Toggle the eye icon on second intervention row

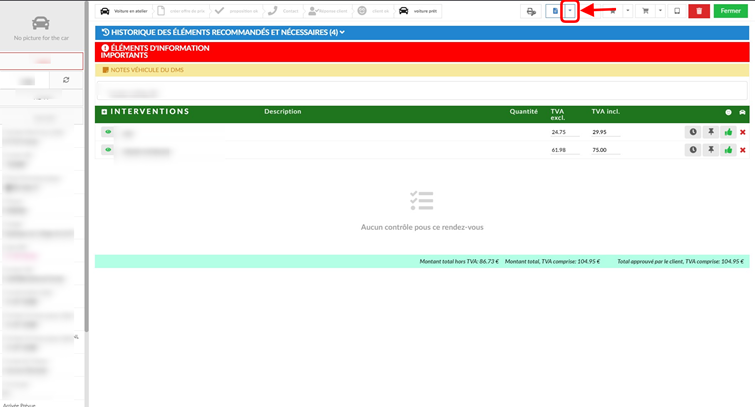(108, 150)
